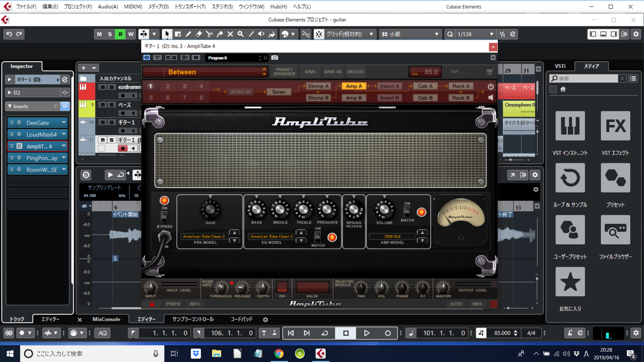Click the Play button in transport bar
Screen dimensions: 644x362
pyautogui.click(x=367, y=333)
